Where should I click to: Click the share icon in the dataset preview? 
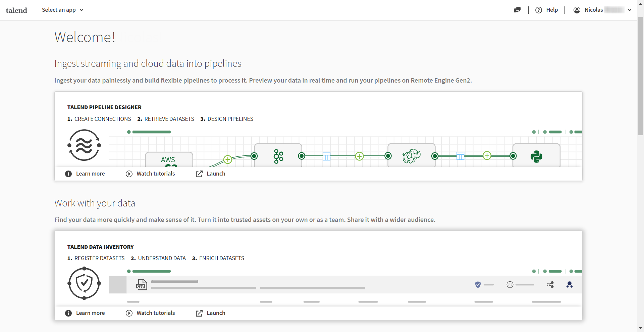coord(550,284)
